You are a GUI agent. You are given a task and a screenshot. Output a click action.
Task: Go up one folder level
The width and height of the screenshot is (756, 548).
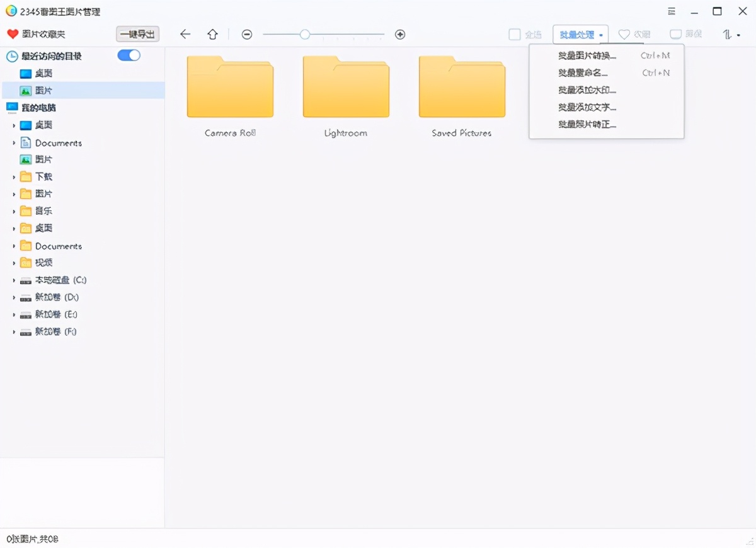[213, 35]
